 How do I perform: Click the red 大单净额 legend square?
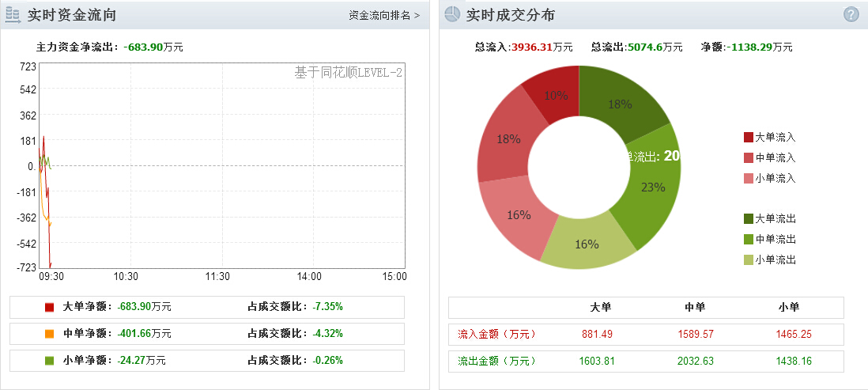pos(49,307)
